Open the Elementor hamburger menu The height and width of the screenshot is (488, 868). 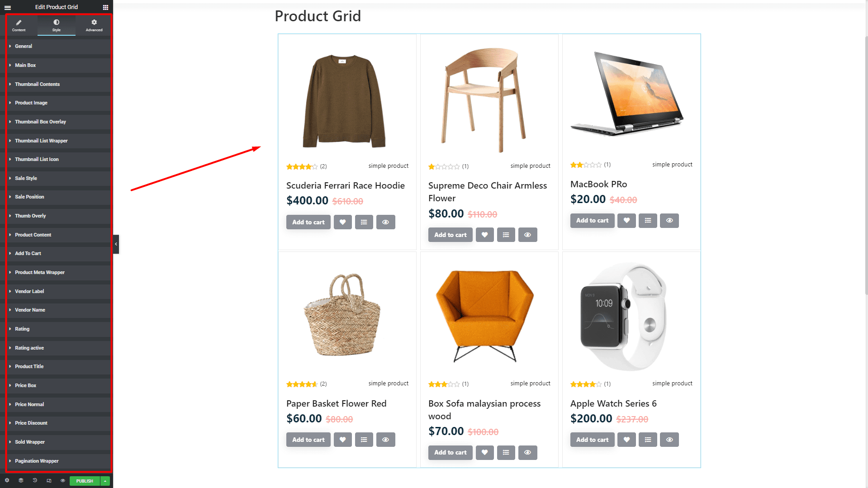8,7
